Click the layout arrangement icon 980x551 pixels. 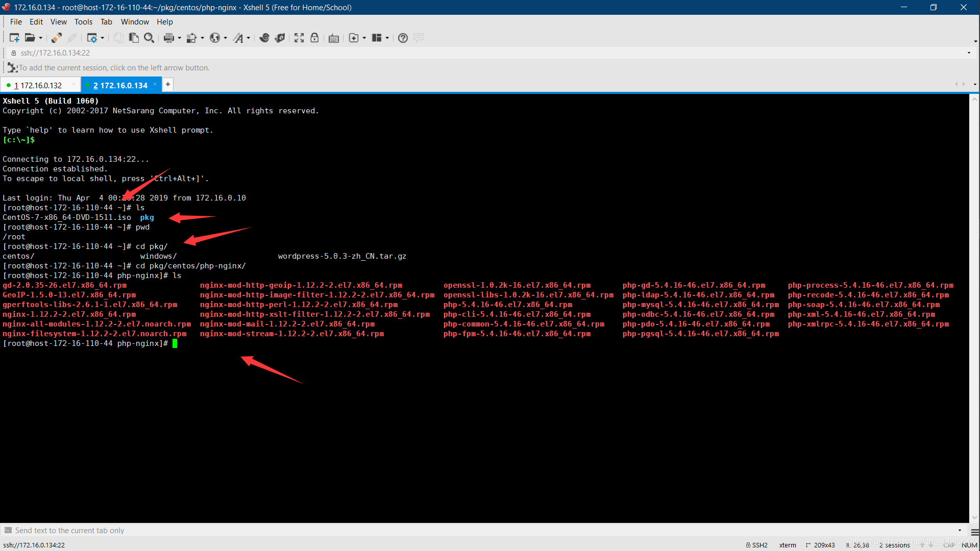[377, 38]
